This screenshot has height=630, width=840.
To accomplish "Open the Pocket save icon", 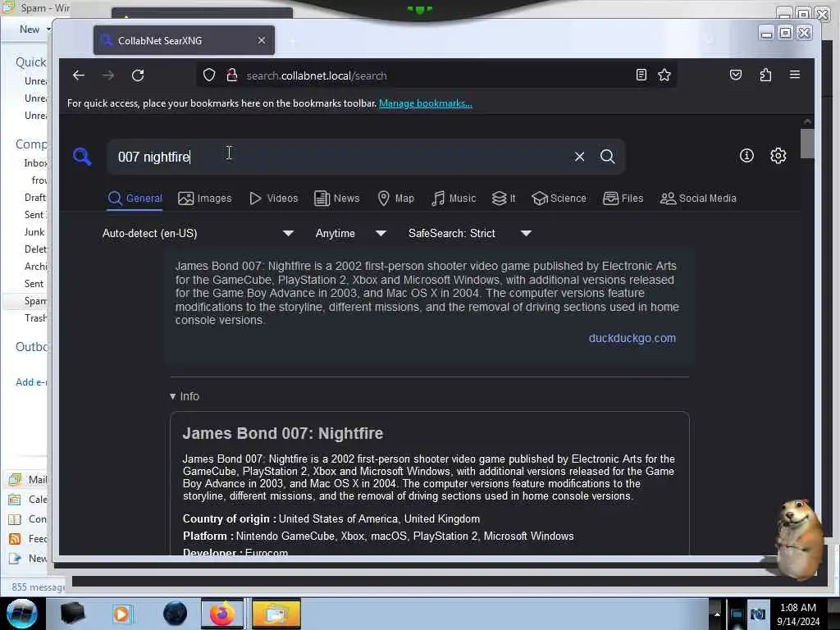I will [736, 75].
